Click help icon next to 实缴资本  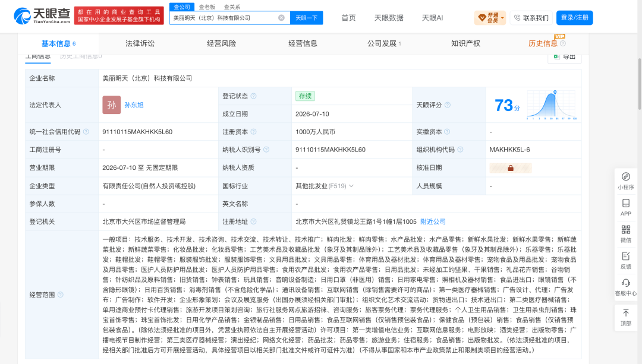(447, 132)
